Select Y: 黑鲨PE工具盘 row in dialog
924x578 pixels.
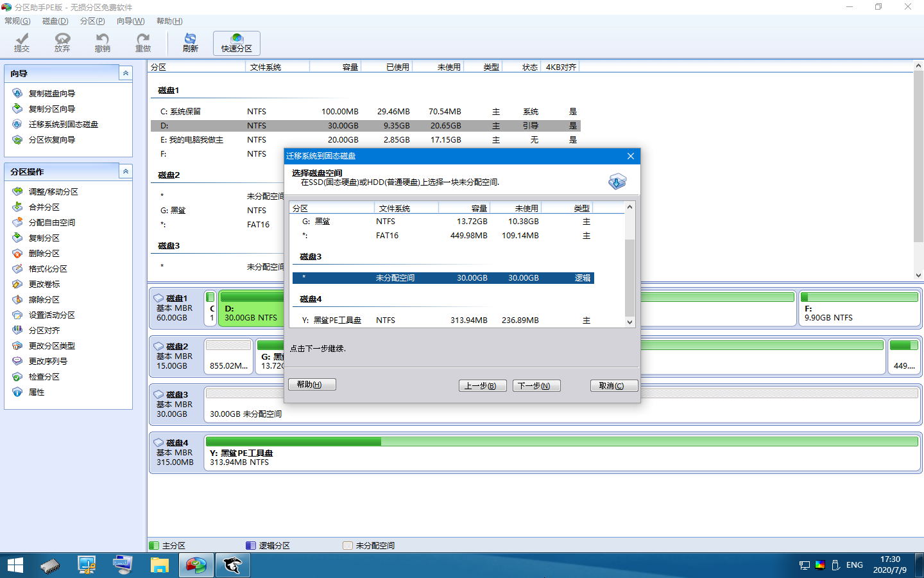(x=443, y=320)
